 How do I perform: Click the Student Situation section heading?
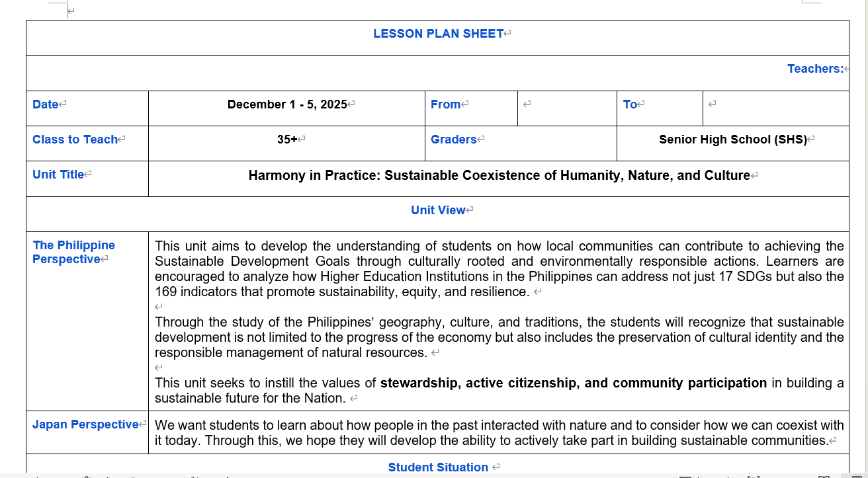click(x=438, y=467)
